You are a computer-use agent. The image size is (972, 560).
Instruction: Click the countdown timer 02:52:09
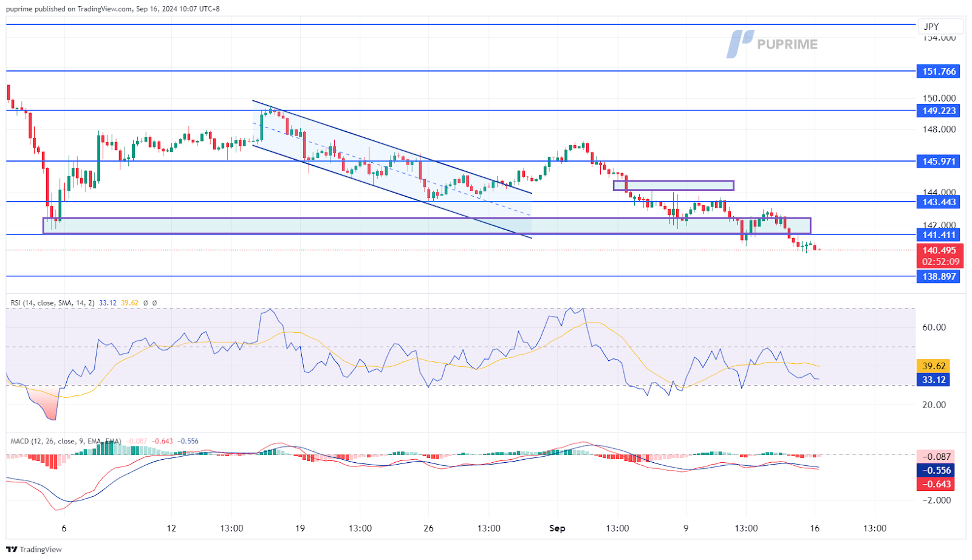click(x=940, y=262)
